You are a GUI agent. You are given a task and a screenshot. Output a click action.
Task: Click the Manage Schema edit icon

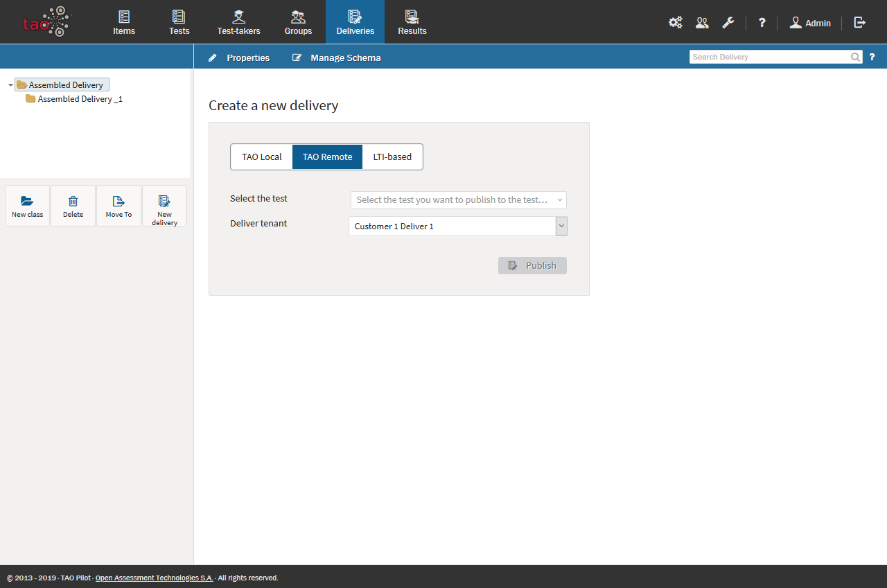point(297,57)
